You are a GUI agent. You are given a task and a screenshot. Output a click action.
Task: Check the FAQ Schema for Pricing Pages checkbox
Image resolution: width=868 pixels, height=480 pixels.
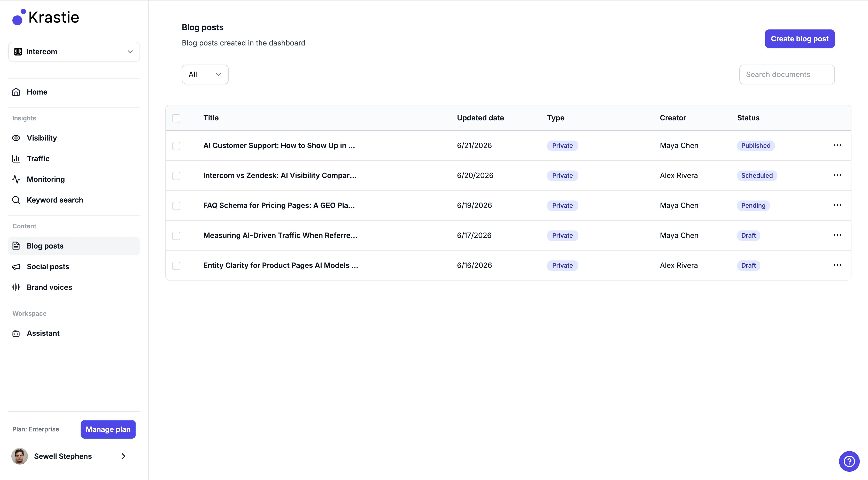[x=176, y=206]
